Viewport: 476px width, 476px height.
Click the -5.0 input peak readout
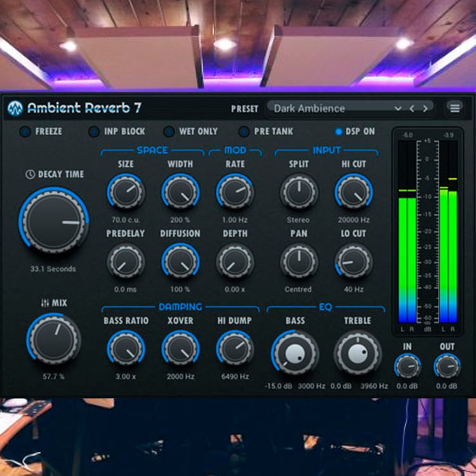tap(407, 135)
